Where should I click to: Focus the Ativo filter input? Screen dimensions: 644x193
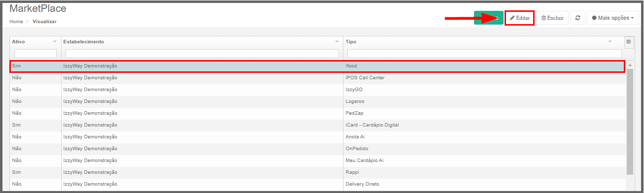pyautogui.click(x=35, y=53)
